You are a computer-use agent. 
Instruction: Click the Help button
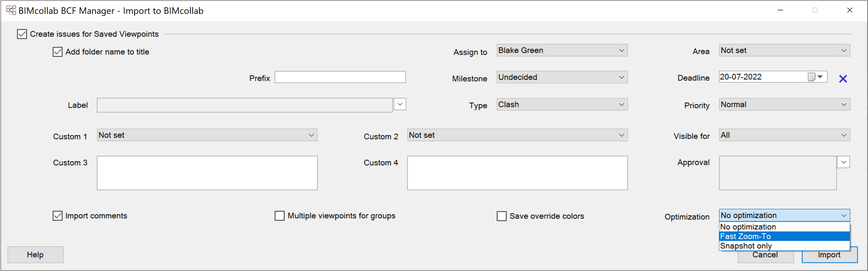point(35,255)
